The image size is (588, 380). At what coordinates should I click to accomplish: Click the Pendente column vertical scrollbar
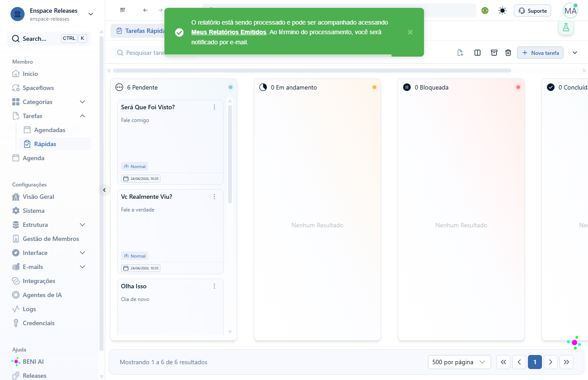230,154
